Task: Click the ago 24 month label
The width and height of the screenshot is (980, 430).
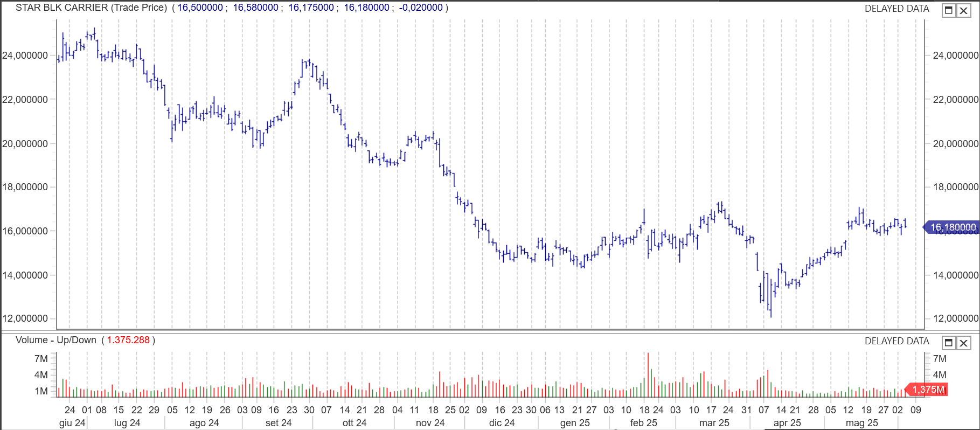Action: click(204, 423)
